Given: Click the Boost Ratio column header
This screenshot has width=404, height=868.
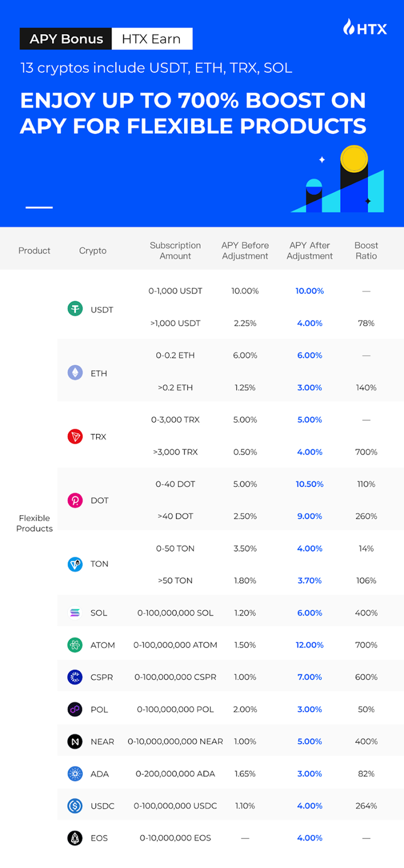Looking at the screenshot, I should click(366, 251).
